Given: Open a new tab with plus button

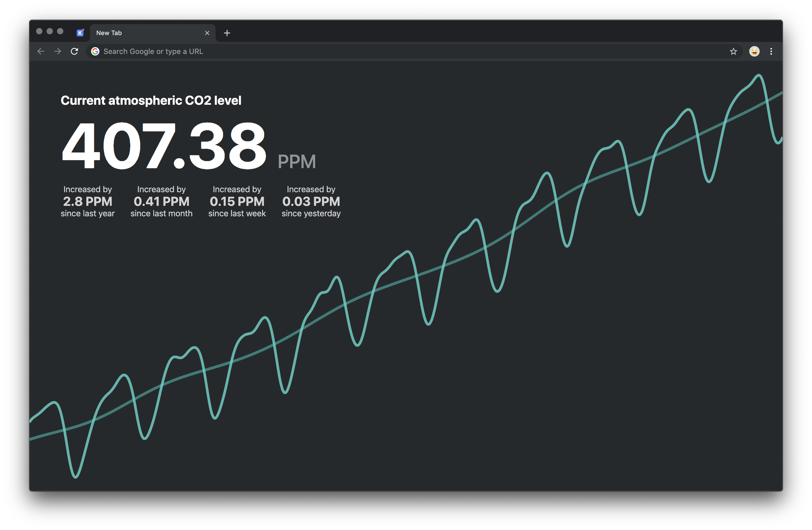Looking at the screenshot, I should tap(227, 33).
